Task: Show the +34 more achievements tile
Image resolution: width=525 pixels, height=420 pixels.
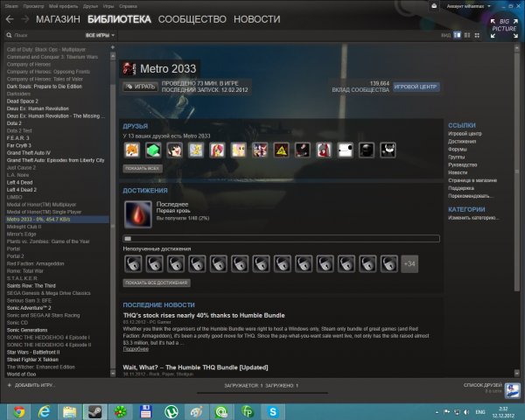Action: click(x=409, y=263)
